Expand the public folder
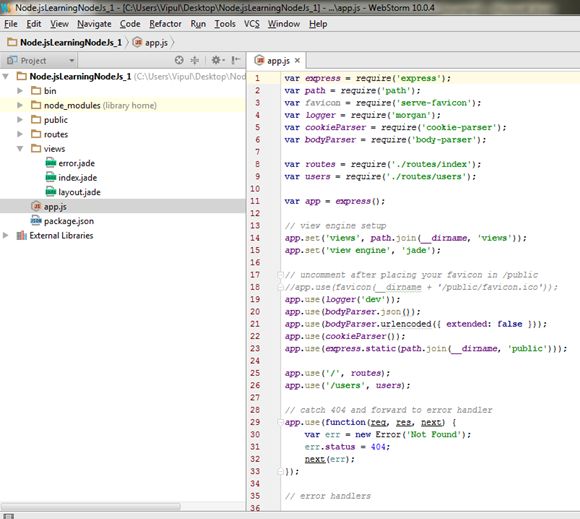 [x=20, y=120]
